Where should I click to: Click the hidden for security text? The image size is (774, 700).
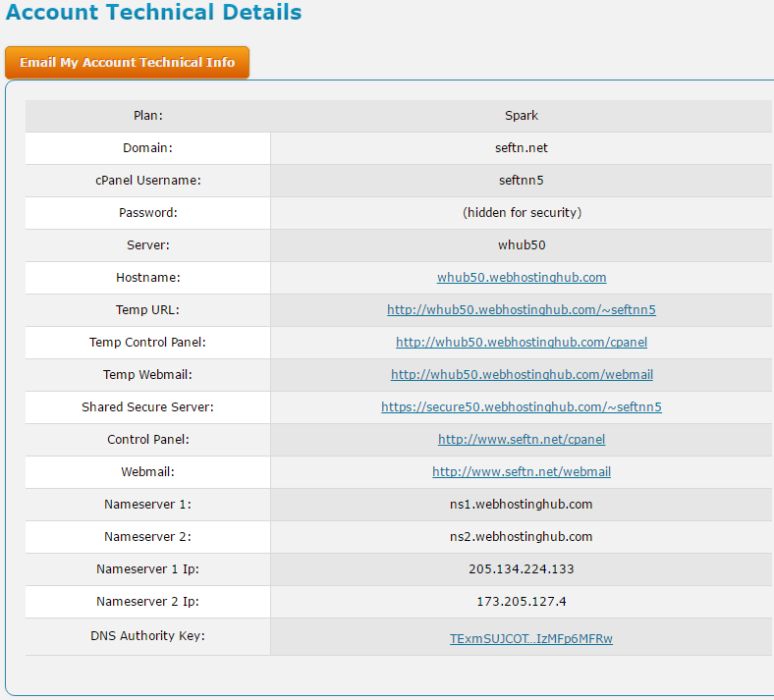pyautogui.click(x=522, y=213)
